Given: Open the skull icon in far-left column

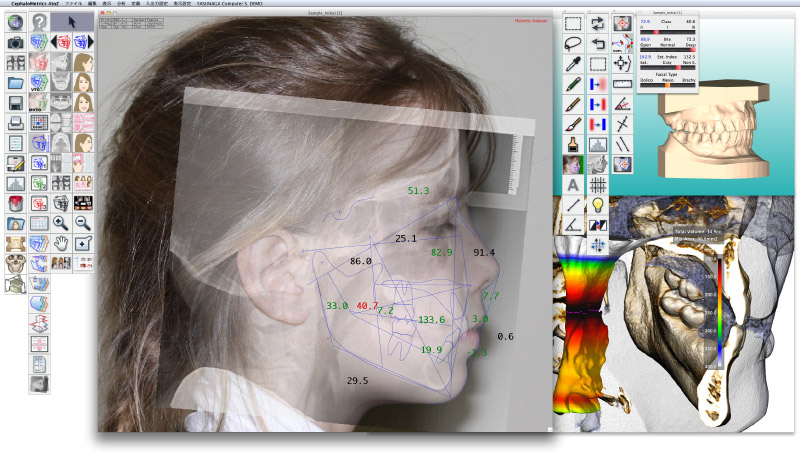Looking at the screenshot, I should 15,264.
